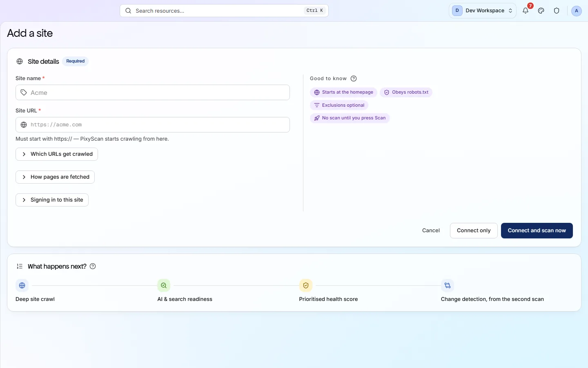
Task: Click the Prioritised health score shield icon
Action: [305, 285]
